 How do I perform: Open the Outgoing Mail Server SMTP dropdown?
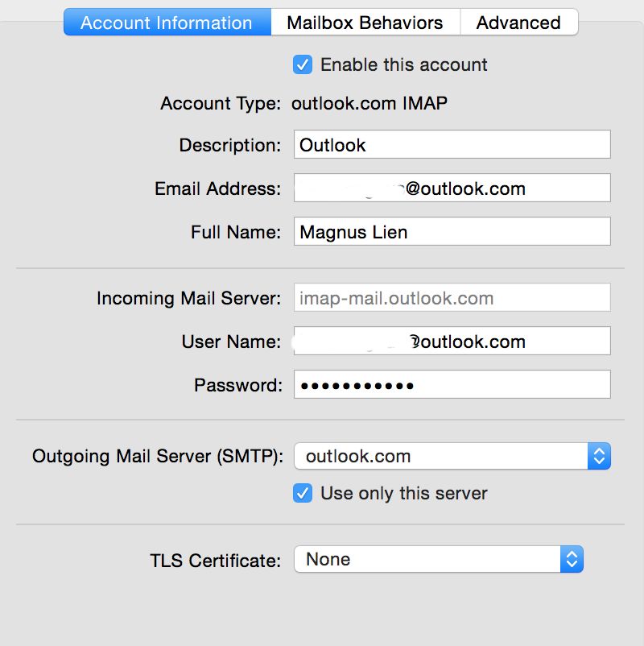pyautogui.click(x=452, y=456)
